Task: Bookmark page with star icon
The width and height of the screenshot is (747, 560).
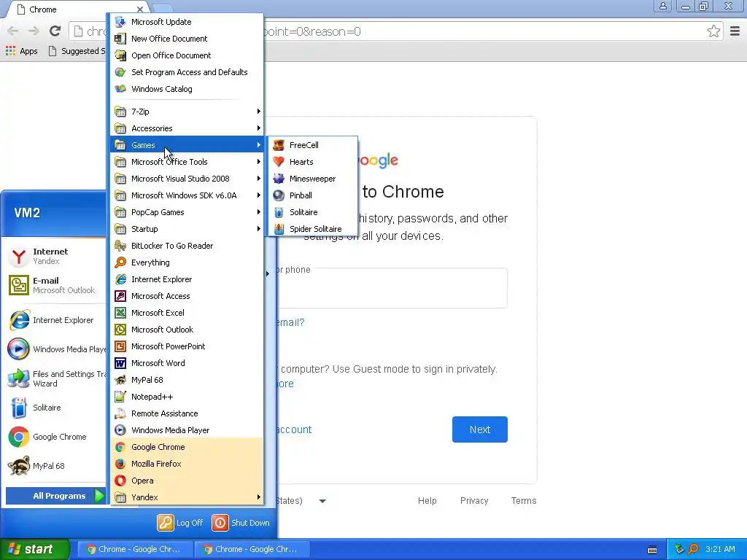Action: (713, 31)
